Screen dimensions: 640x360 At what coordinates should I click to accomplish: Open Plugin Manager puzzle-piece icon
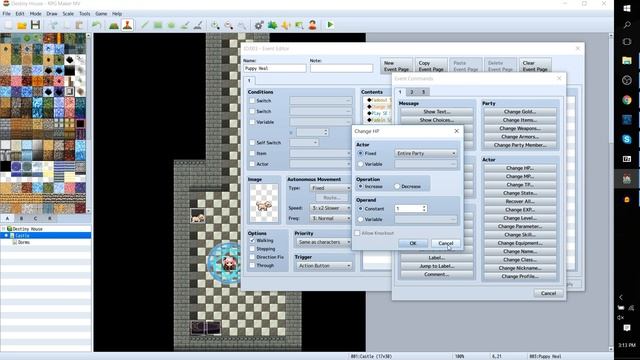coord(272,25)
